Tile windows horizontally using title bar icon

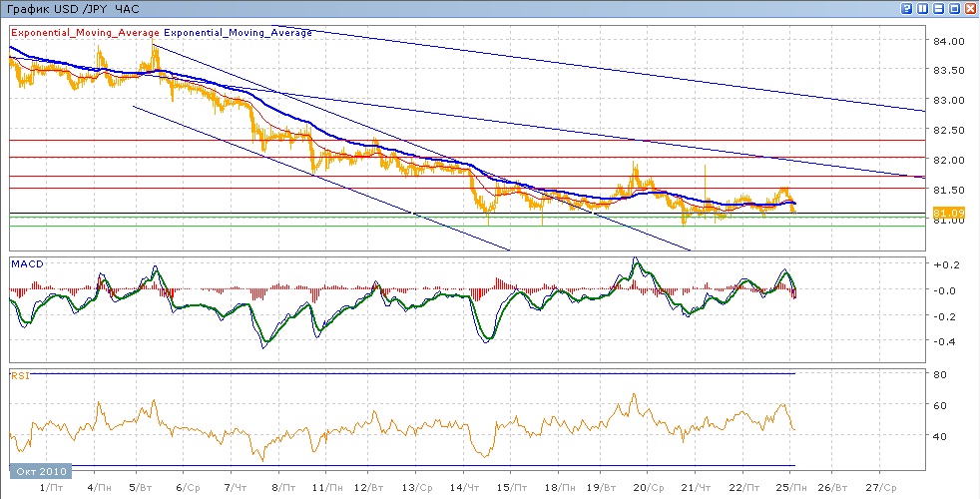point(939,8)
